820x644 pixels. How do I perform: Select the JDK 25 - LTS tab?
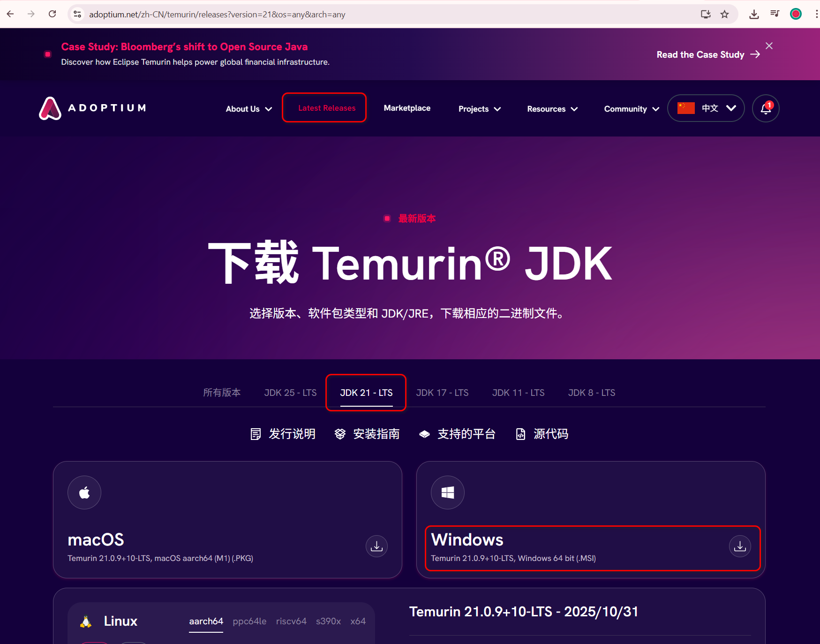pyautogui.click(x=290, y=393)
